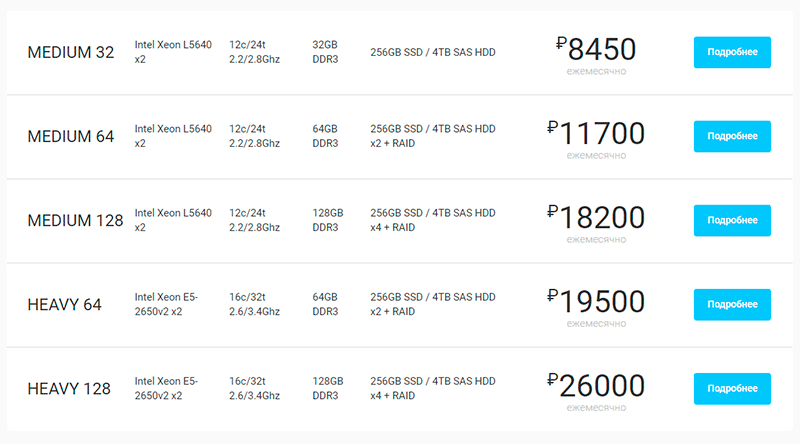Select the HEAVY 128 plan title
This screenshot has width=800, height=444.
point(69,389)
